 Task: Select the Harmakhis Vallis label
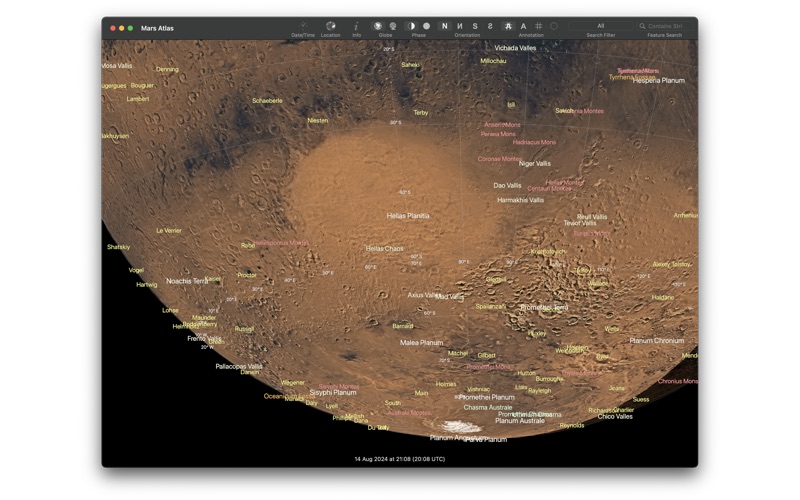(520, 201)
